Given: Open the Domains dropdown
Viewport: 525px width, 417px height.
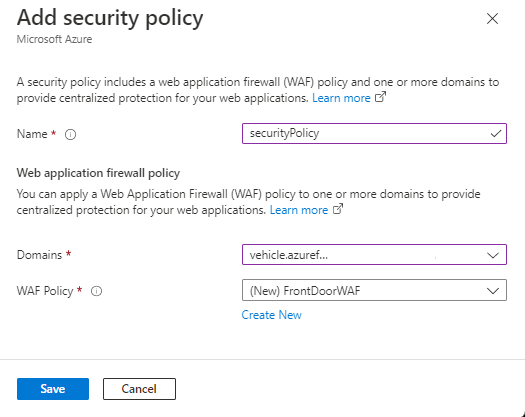Looking at the screenshot, I should [x=374, y=255].
